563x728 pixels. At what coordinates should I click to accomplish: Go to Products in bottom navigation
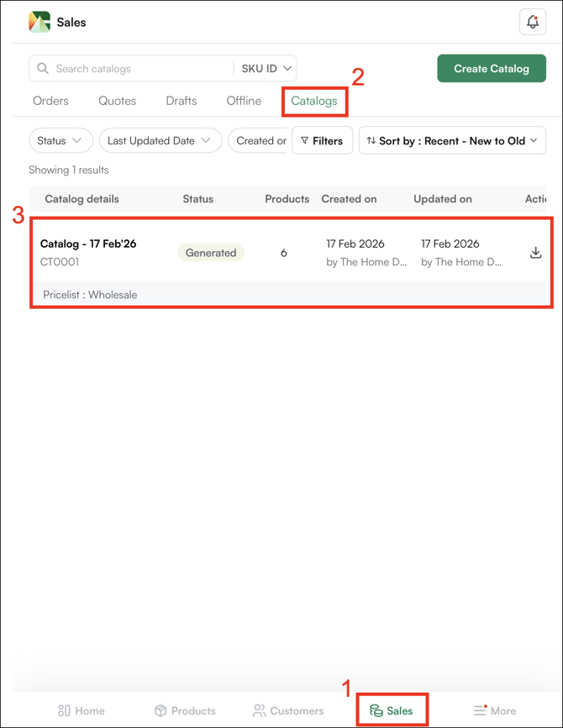[185, 710]
